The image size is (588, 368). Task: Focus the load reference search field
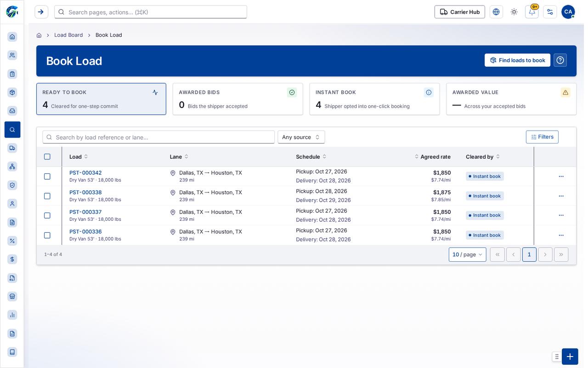[x=158, y=137]
